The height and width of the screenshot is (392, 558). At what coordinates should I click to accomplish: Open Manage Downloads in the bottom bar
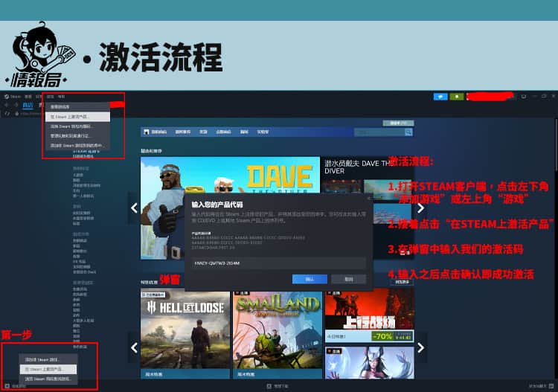point(278,386)
